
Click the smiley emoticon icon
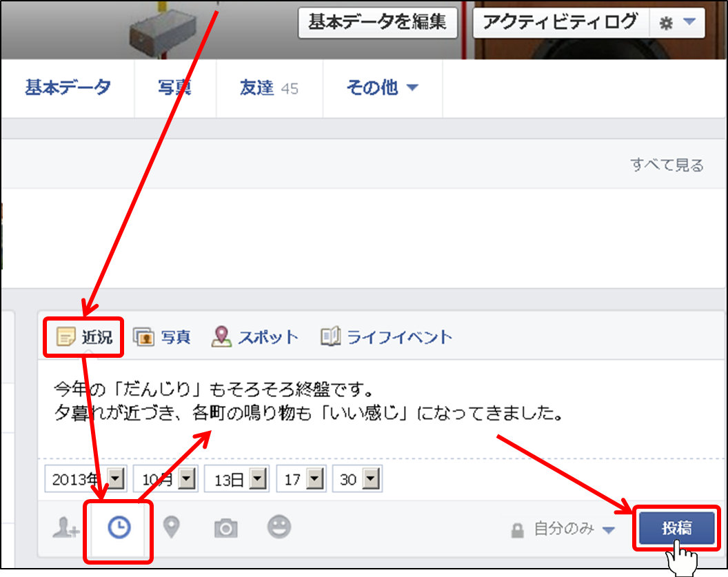pos(279,527)
